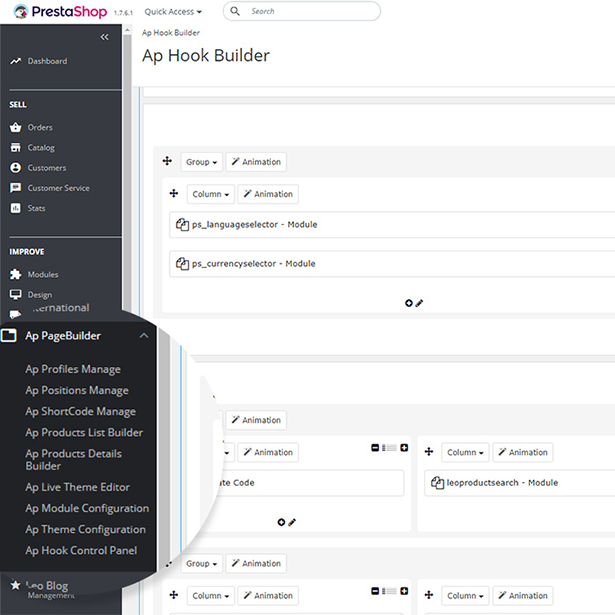
Task: Click edit pencil icon under Code widget
Action: click(292, 522)
